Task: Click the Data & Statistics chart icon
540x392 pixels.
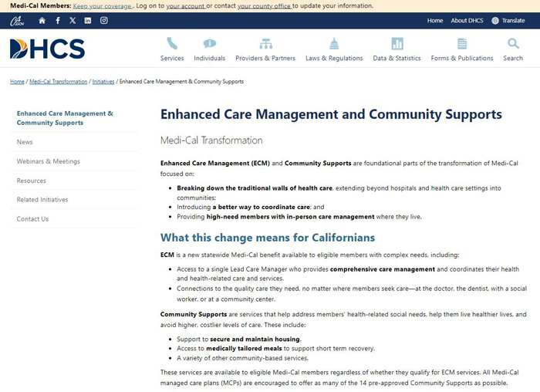Action: [x=397, y=44]
